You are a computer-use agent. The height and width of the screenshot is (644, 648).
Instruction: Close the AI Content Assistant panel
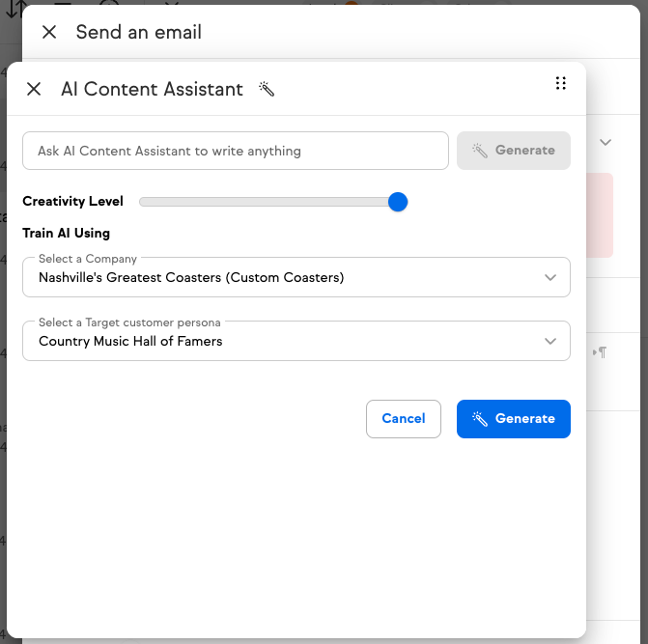click(x=34, y=89)
